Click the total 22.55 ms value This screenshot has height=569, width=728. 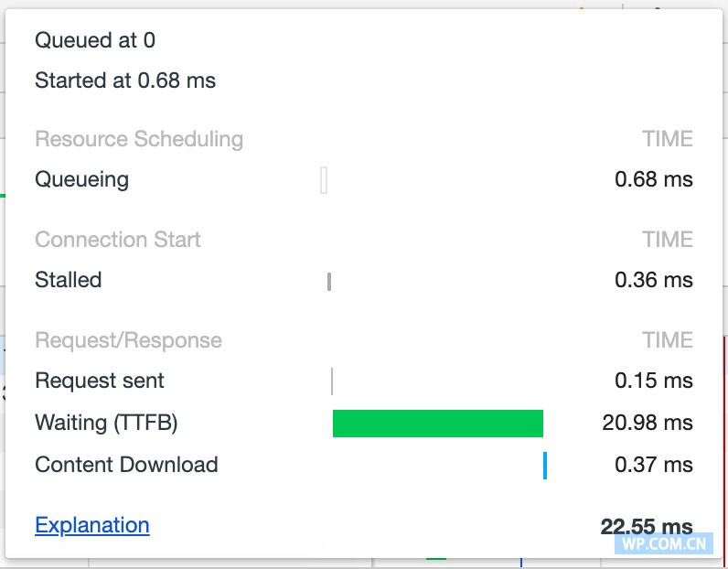[646, 526]
